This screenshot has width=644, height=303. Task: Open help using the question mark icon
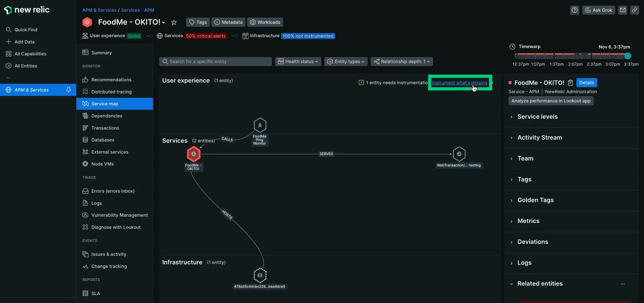click(x=575, y=10)
